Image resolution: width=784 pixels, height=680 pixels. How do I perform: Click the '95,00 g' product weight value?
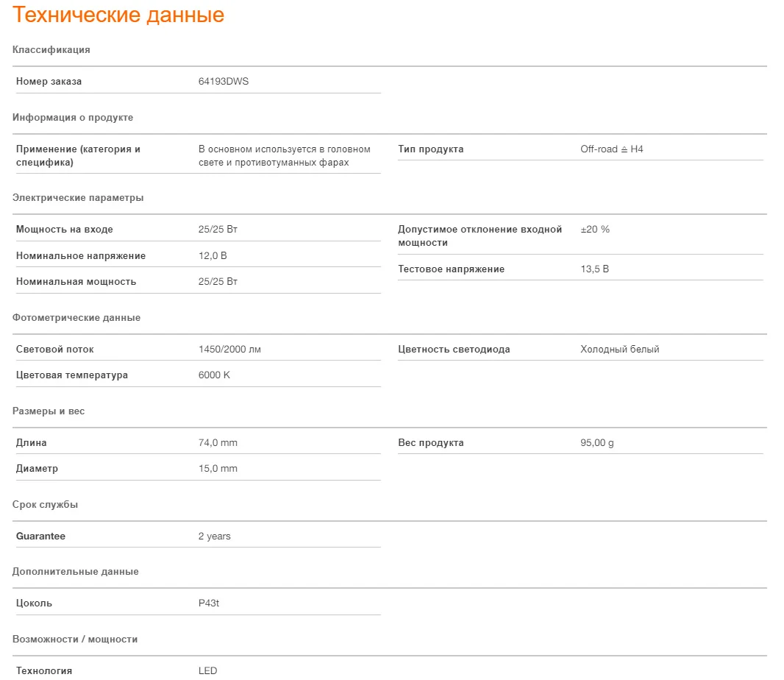pos(597,443)
